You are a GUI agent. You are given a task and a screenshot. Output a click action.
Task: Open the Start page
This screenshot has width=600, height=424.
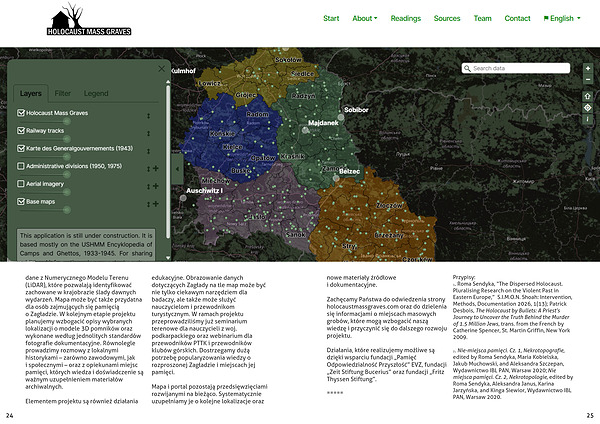pos(331,18)
